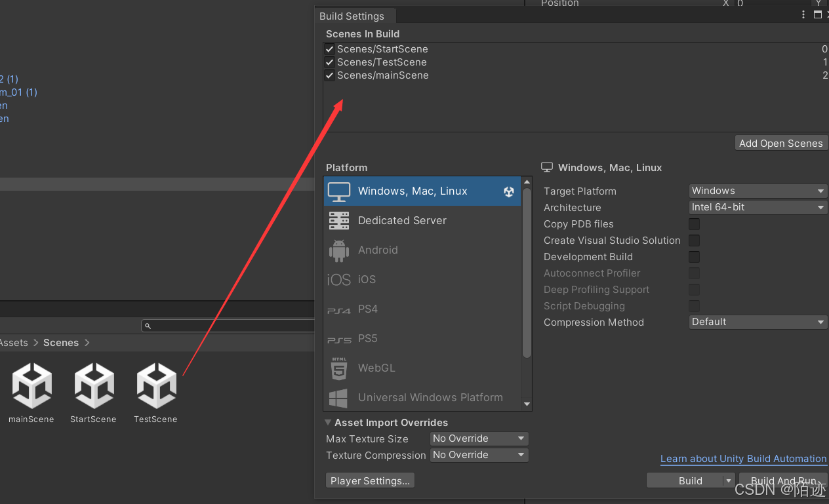
Task: Select the Scenes/mainScene row text
Action: click(383, 75)
